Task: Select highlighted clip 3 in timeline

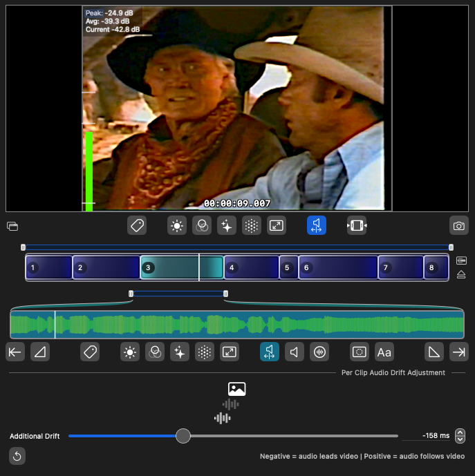Action: (x=182, y=267)
